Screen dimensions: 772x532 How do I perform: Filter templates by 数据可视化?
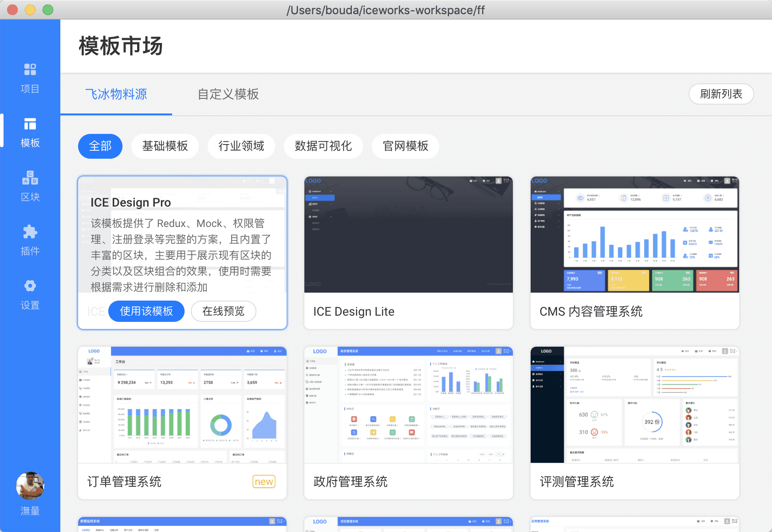[x=323, y=146]
